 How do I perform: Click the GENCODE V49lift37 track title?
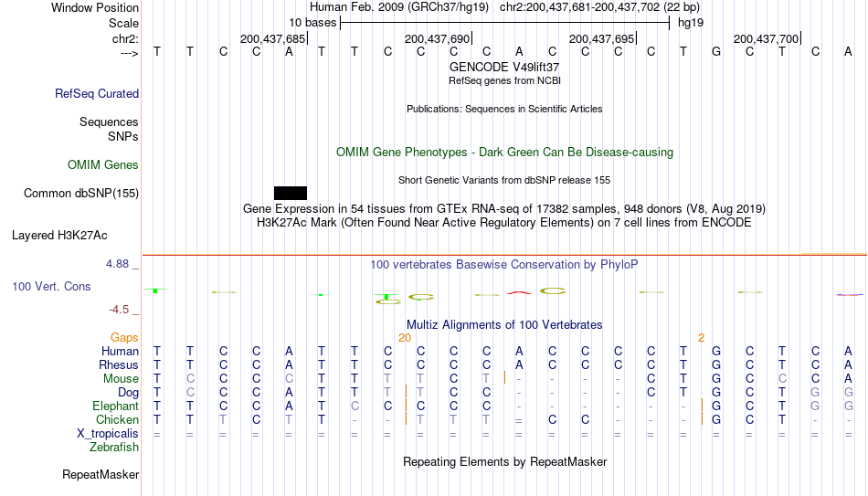click(x=504, y=67)
